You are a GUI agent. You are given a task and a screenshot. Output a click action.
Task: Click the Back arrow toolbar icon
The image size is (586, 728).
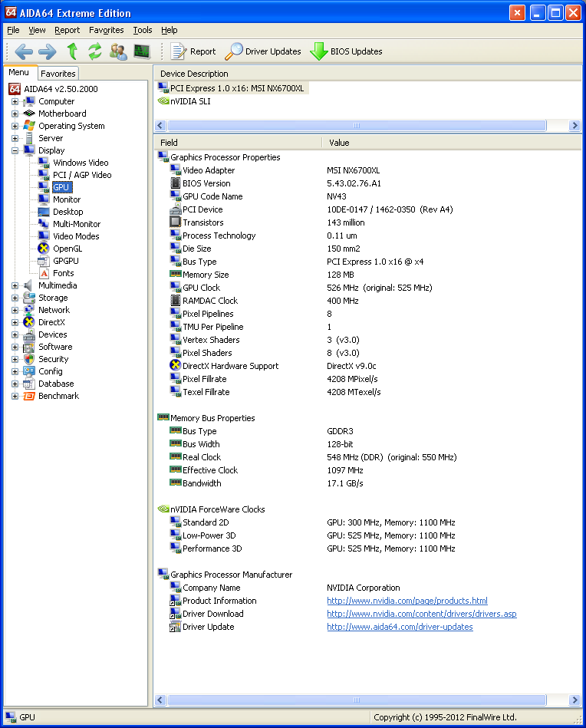[24, 51]
